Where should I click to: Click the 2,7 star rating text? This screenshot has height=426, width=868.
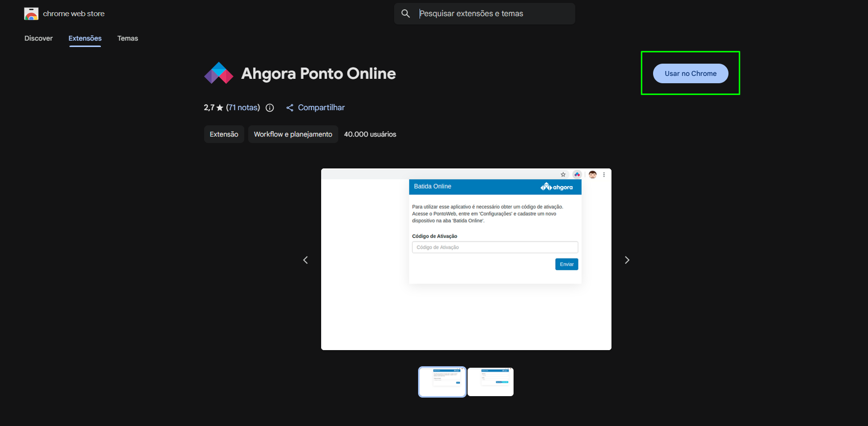213,108
